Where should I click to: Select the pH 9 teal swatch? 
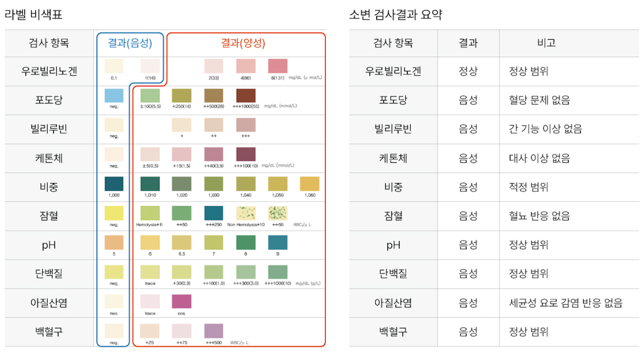coord(278,243)
